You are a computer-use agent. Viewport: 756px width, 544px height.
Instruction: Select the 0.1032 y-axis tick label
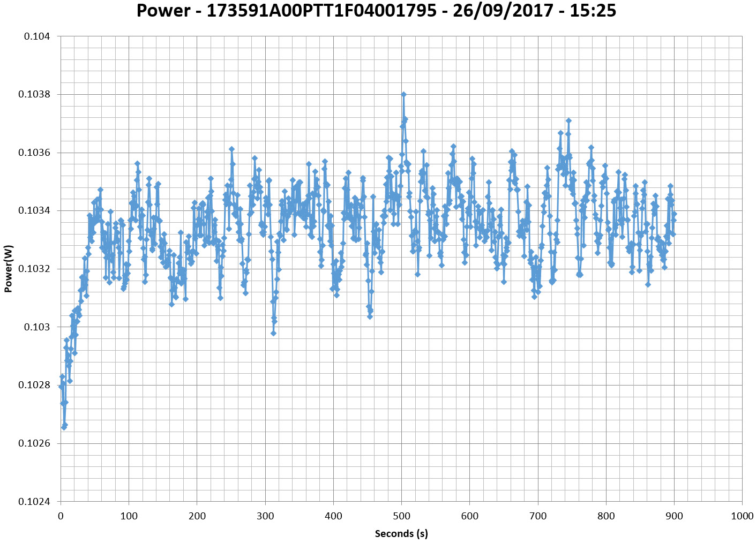pos(34,269)
